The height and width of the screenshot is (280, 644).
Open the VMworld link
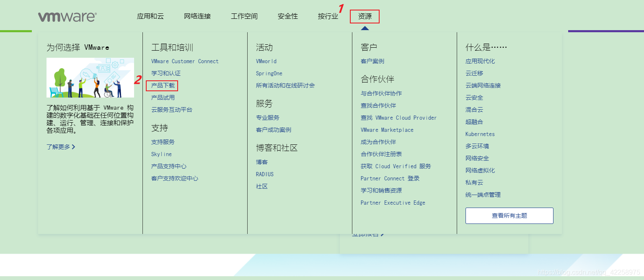tap(266, 61)
